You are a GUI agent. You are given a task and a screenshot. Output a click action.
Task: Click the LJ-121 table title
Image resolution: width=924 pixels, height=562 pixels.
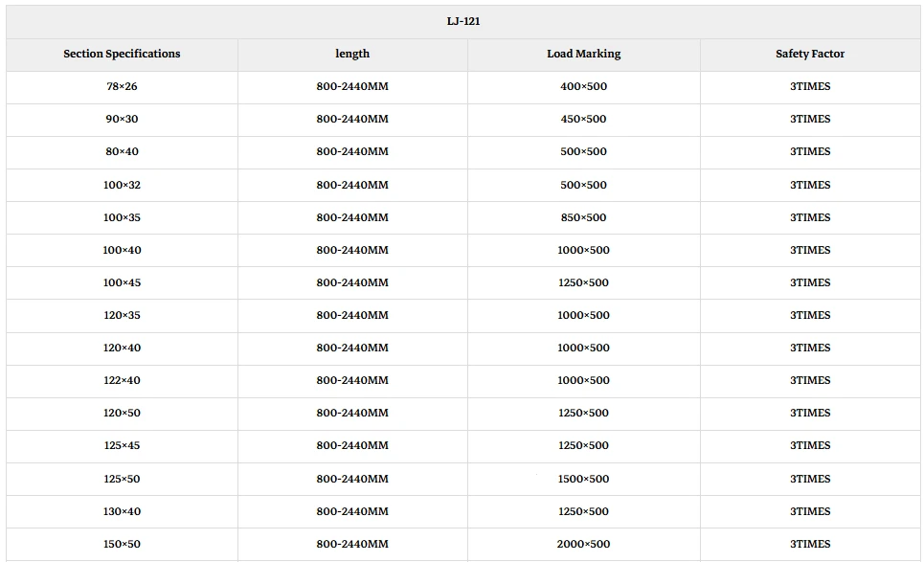(463, 21)
